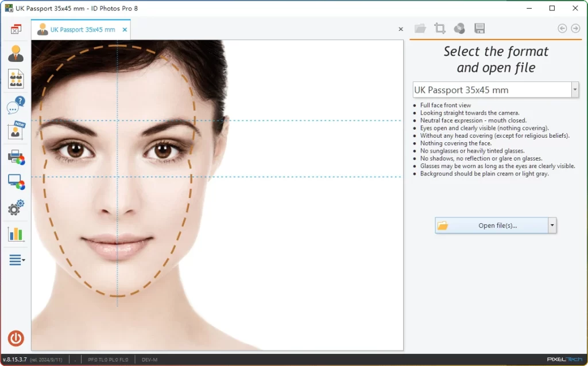Close the preview panel with the gray X
Viewport: 588px width, 366px height.
(x=401, y=29)
